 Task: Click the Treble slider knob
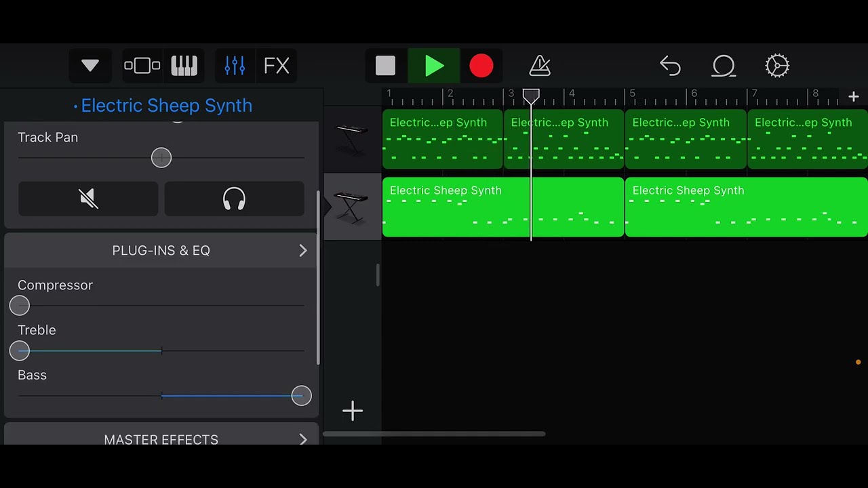(20, 350)
